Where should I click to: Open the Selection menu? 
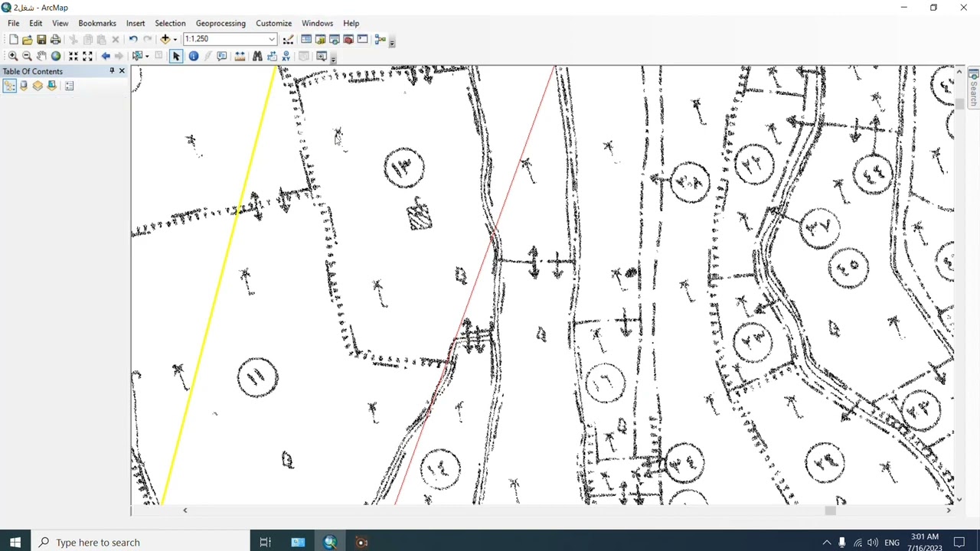tap(170, 23)
